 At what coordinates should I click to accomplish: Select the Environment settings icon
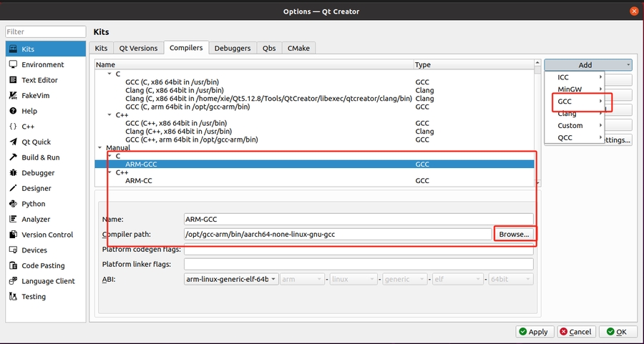(x=13, y=65)
